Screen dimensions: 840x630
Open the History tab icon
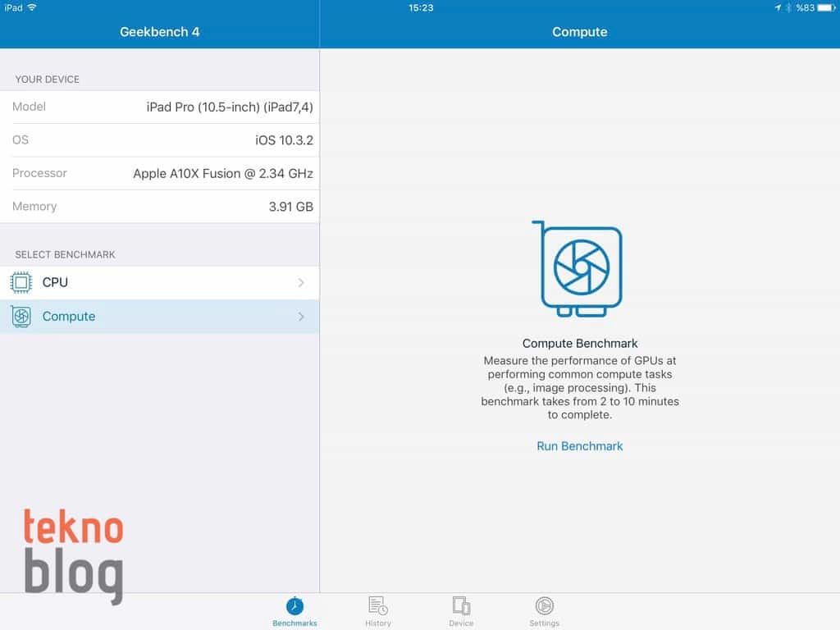click(378, 606)
